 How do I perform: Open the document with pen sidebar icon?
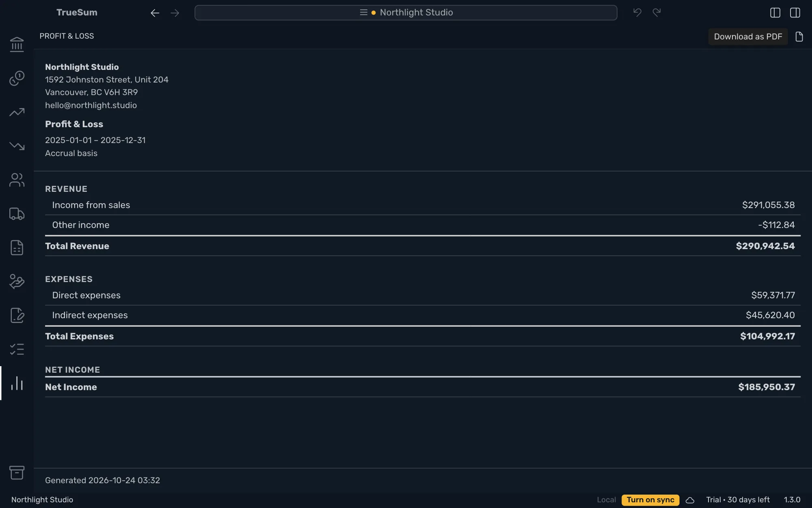point(17,315)
